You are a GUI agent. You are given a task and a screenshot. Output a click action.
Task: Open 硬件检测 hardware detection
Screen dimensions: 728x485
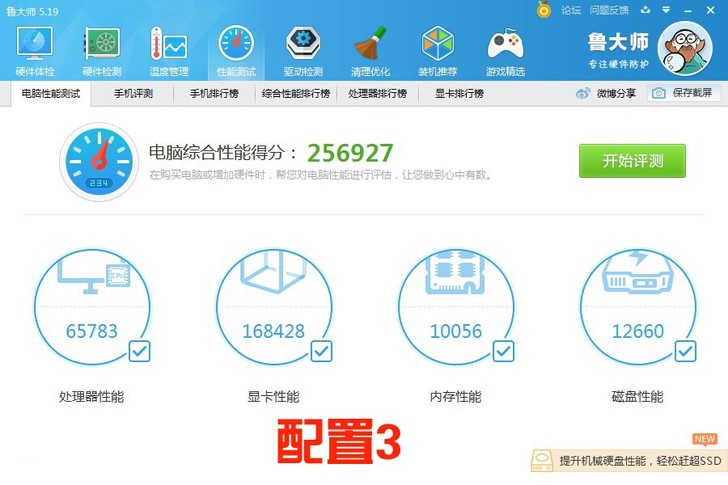(102, 51)
